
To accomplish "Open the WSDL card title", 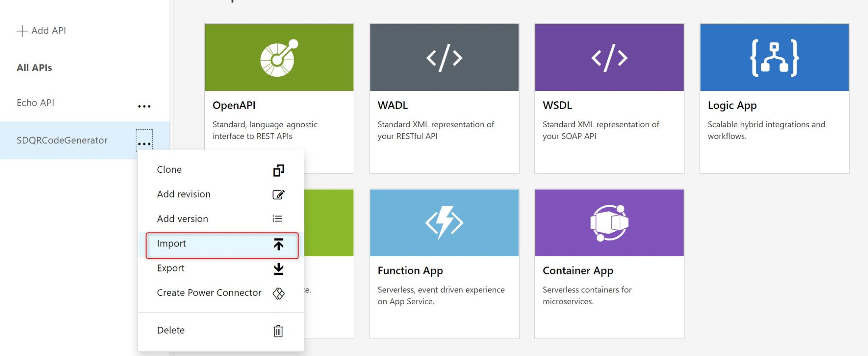I will 557,105.
